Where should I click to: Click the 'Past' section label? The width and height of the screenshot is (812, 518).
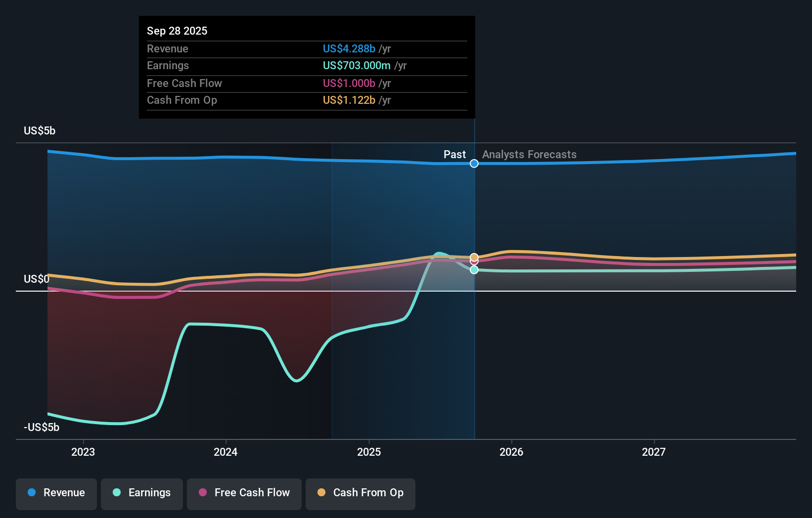pos(454,154)
